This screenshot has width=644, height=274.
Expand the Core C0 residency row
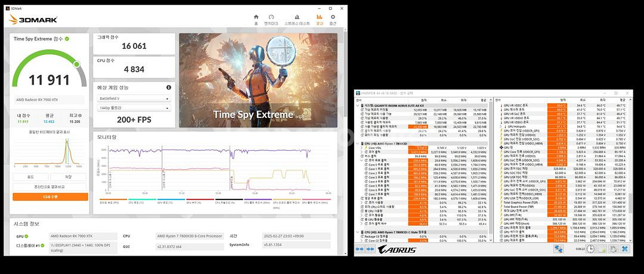(x=361, y=241)
